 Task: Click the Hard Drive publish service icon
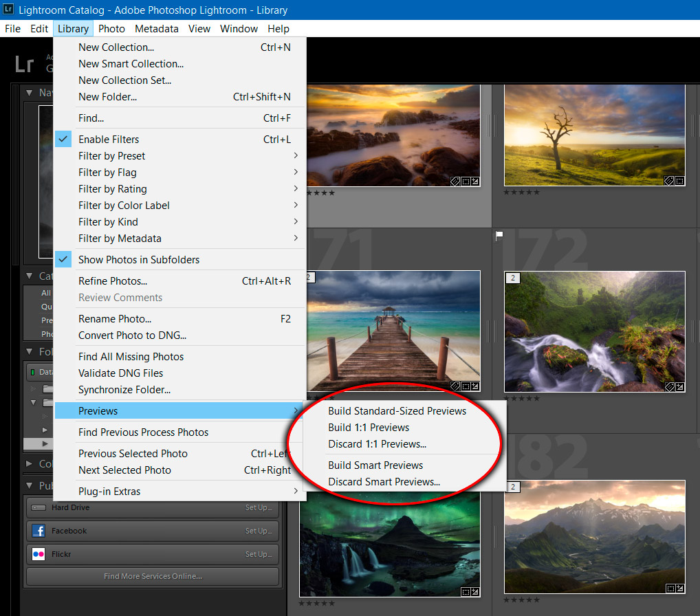click(40, 508)
